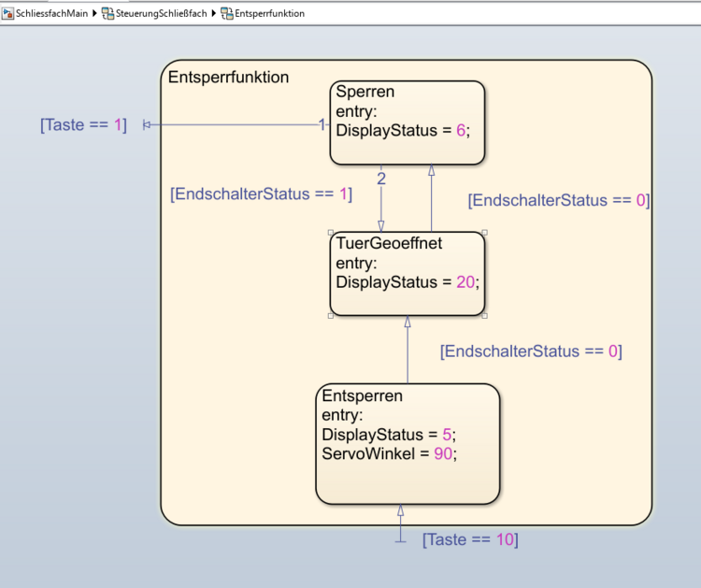Select Entsperrfunktion text in breadcrumb path
This screenshot has width=701, height=588.
click(269, 14)
